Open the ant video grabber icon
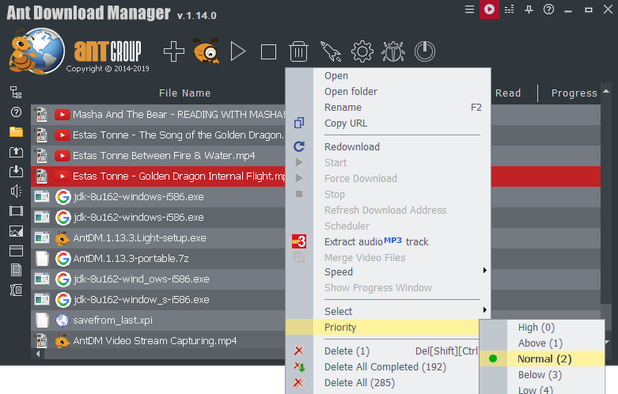Screen dimensions: 618x394 (x=206, y=51)
